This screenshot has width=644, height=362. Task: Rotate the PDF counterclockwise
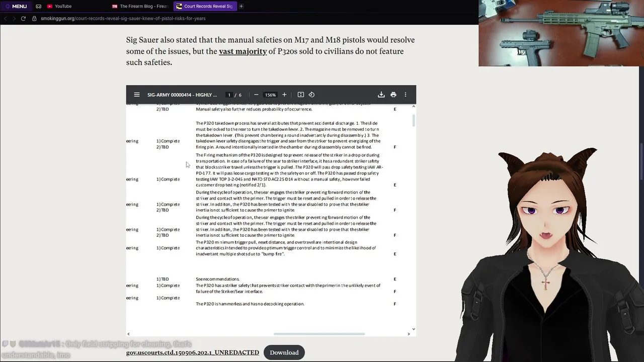tap(311, 95)
